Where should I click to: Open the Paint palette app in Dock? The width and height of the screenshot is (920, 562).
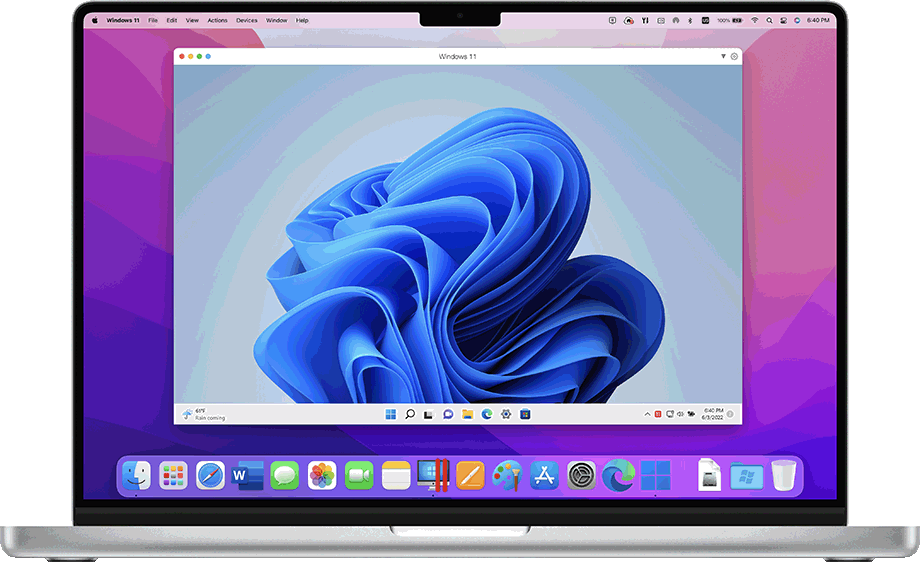pos(507,475)
